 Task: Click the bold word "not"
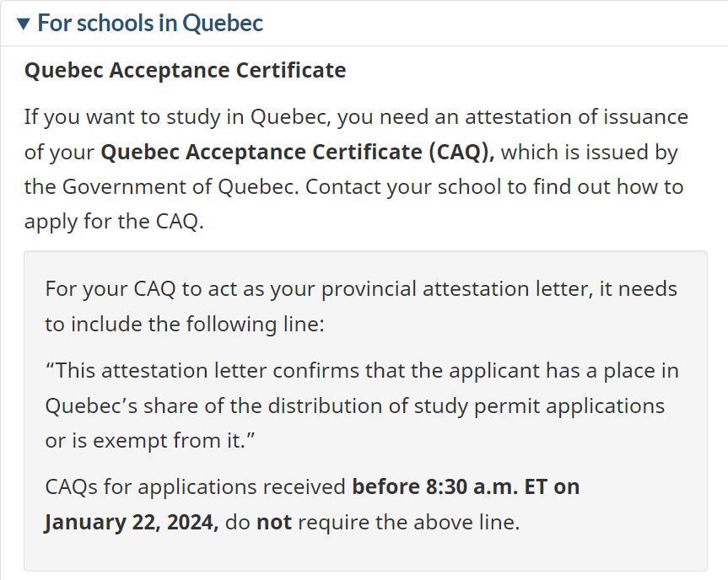coord(274,523)
